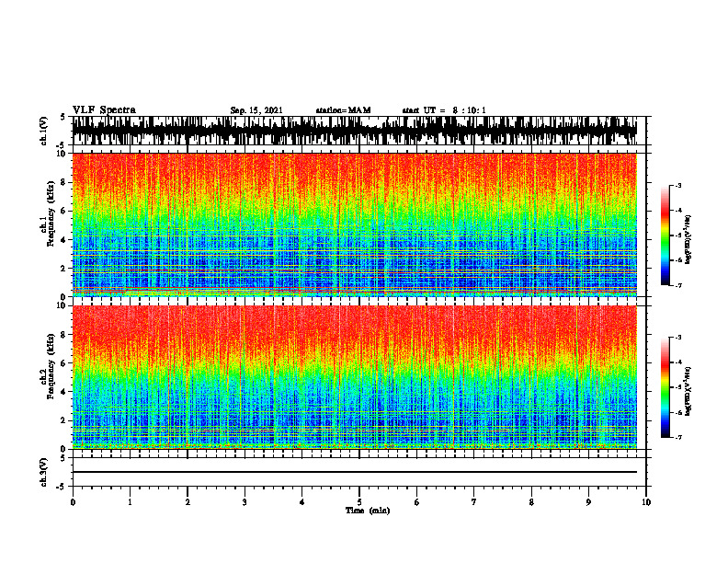This screenshot has width=728, height=563.
Task: Click the "-7" tick on ch.1 colorbar
Action: click(x=678, y=285)
